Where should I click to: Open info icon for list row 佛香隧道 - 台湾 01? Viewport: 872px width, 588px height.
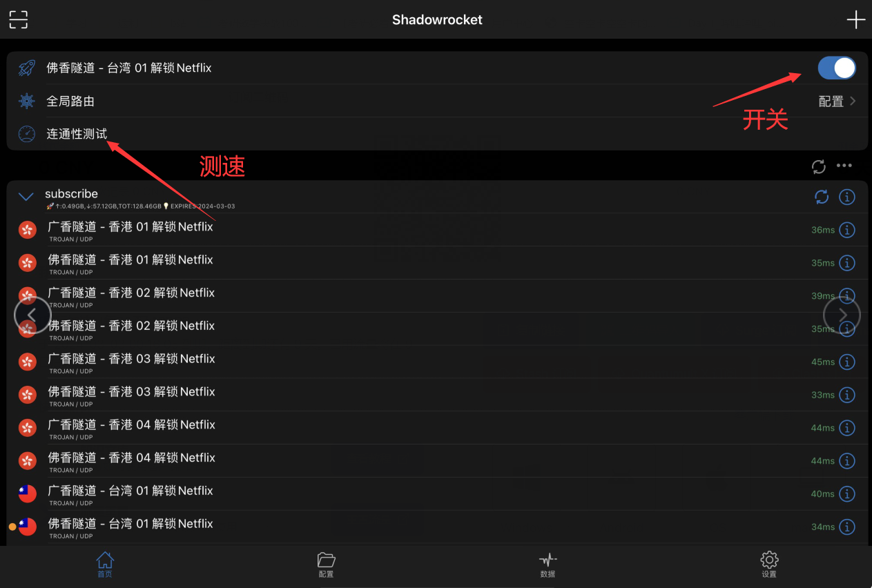[x=847, y=527]
